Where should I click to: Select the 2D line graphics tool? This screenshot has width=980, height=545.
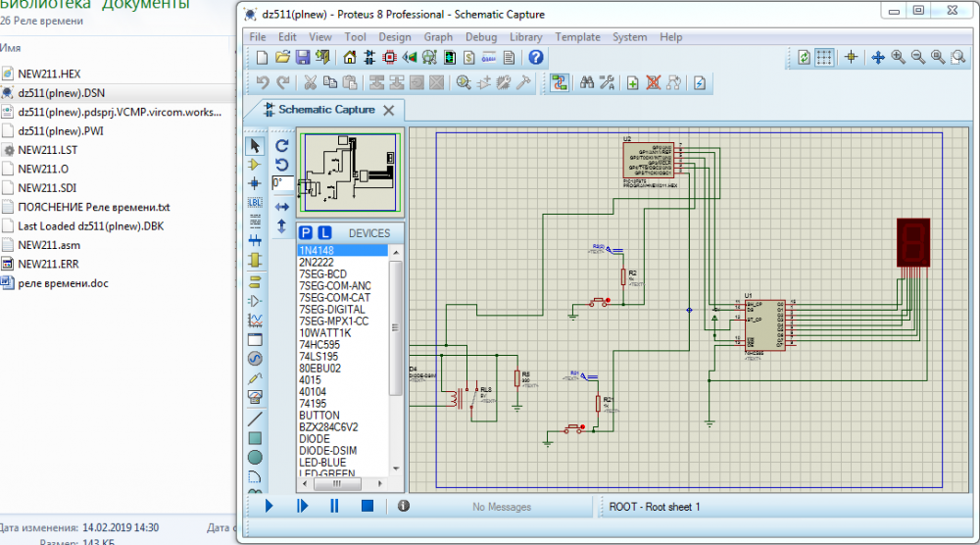(255, 418)
